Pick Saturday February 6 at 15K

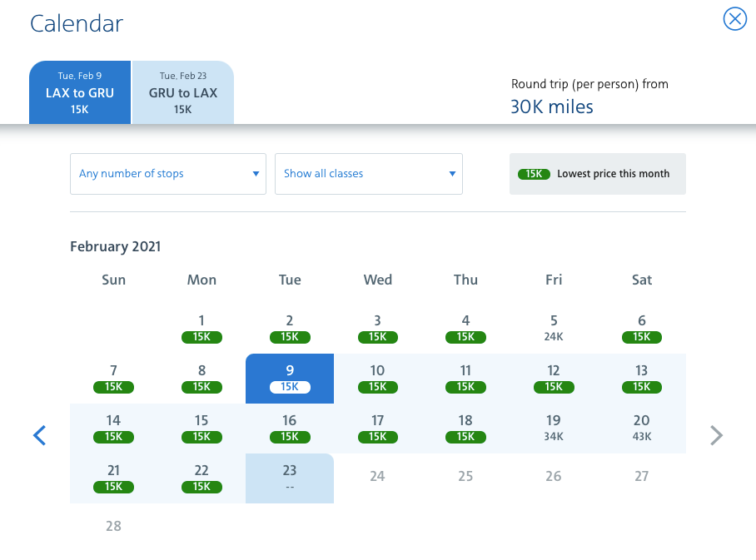(x=641, y=328)
